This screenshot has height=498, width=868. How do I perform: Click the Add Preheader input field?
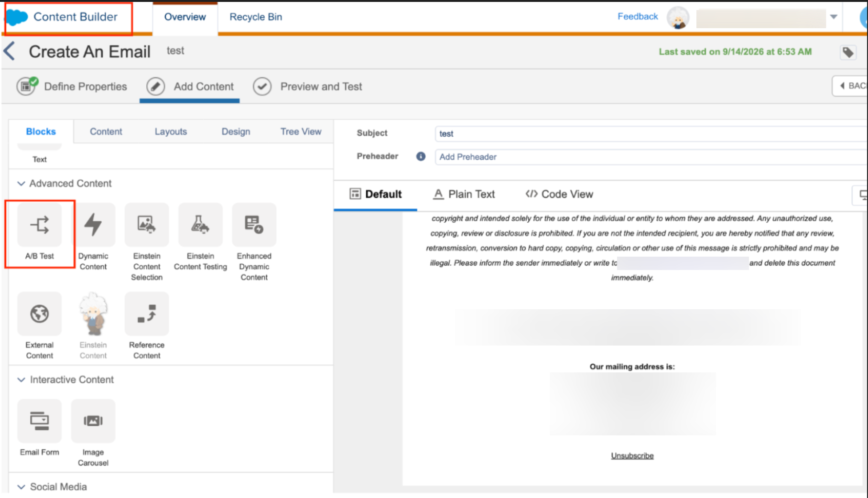(651, 157)
